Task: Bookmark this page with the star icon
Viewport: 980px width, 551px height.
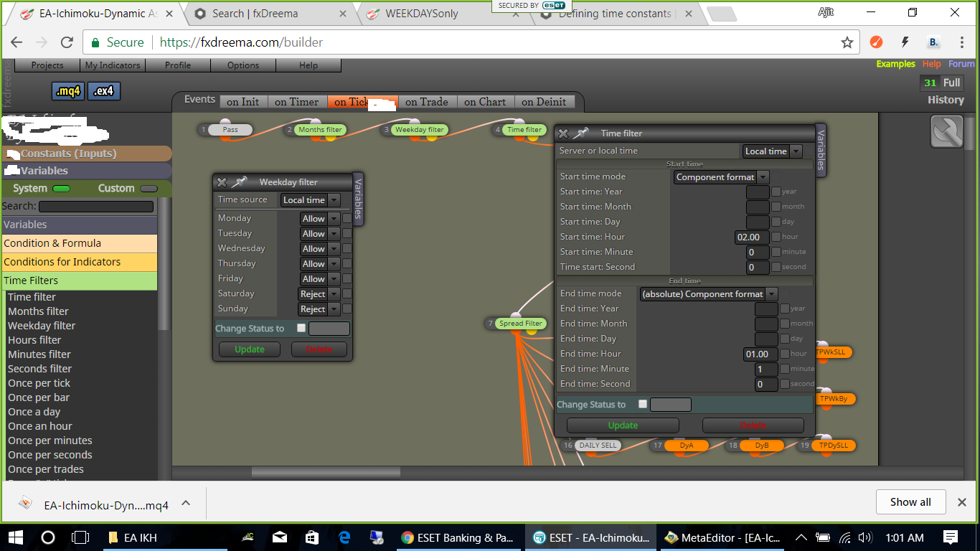Action: (847, 42)
